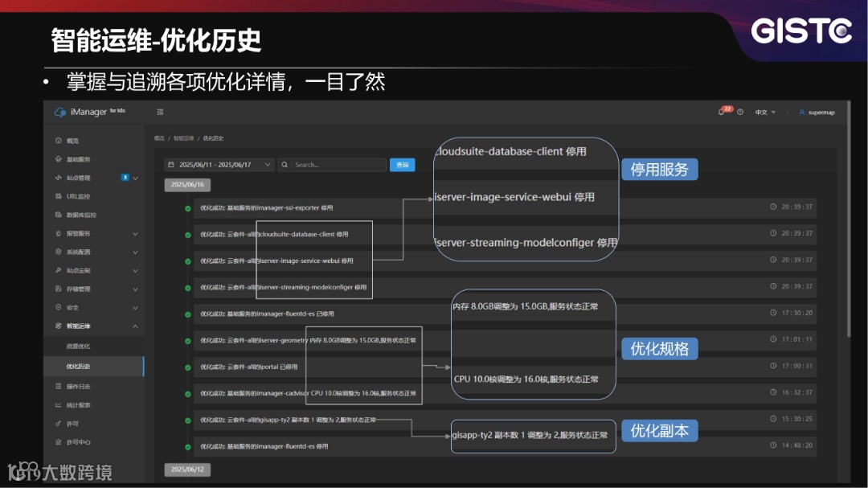Open the help question-mark icon

pos(740,112)
